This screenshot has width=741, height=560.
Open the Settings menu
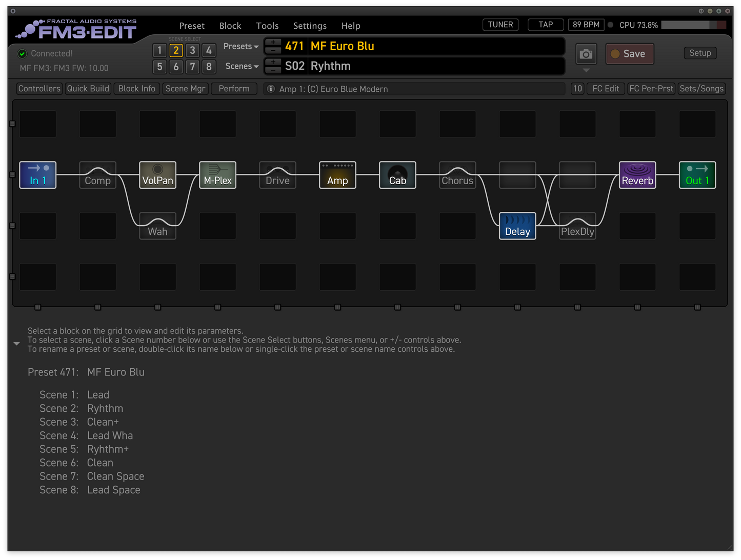310,26
